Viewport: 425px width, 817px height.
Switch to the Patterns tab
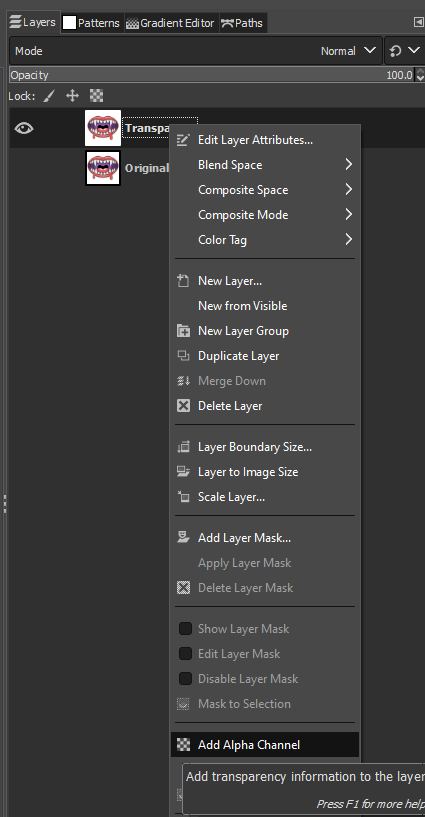tap(92, 23)
